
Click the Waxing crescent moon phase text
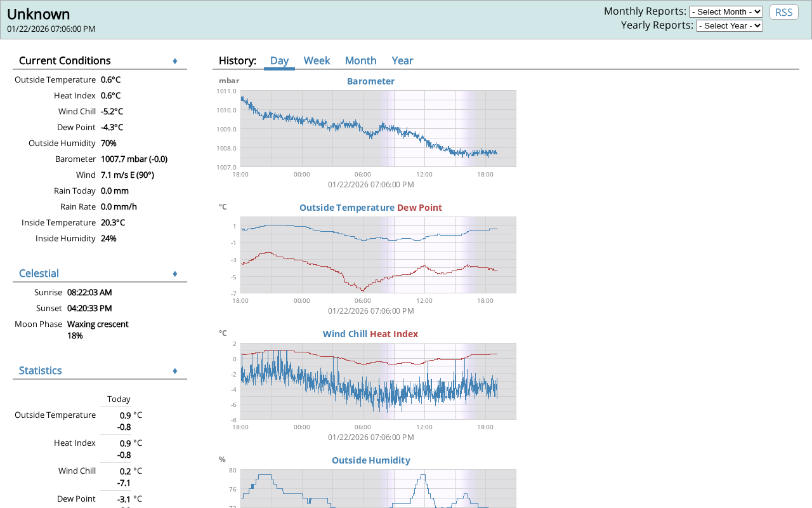point(98,324)
